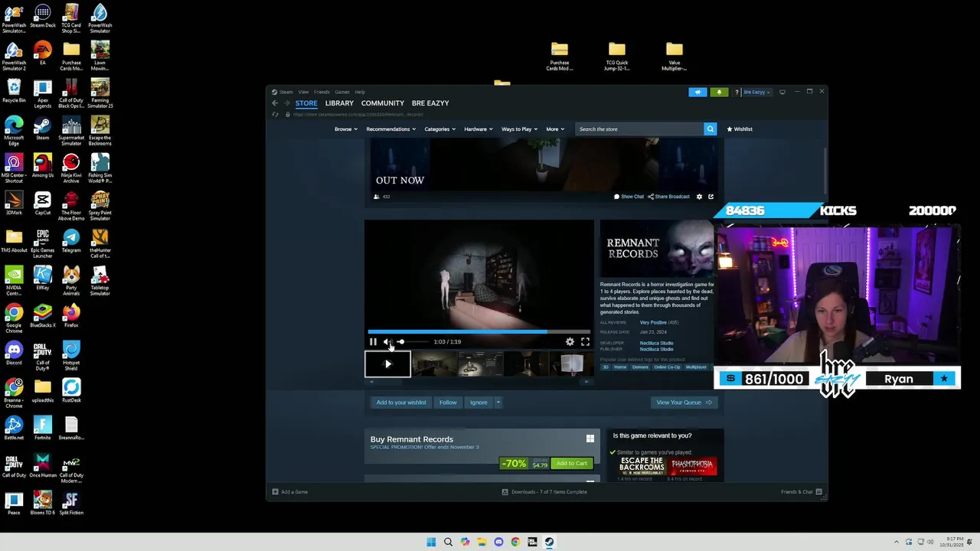Expand the Categories menu
Image resolution: width=980 pixels, height=551 pixels.
pos(439,129)
